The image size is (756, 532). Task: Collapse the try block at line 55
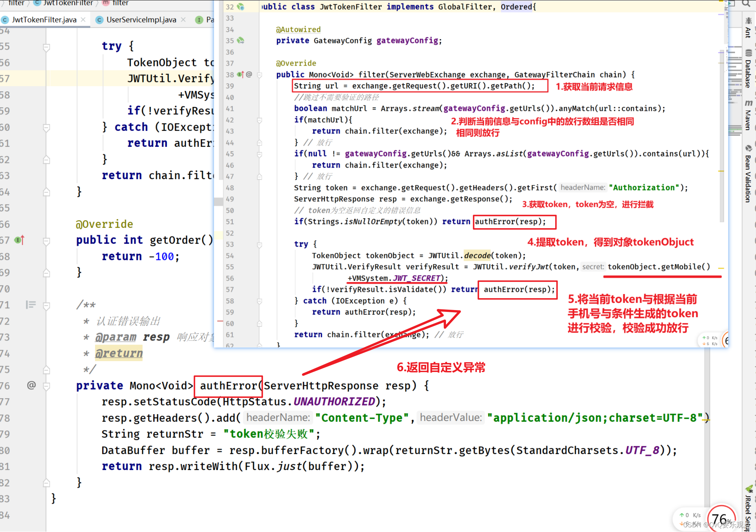pyautogui.click(x=46, y=47)
